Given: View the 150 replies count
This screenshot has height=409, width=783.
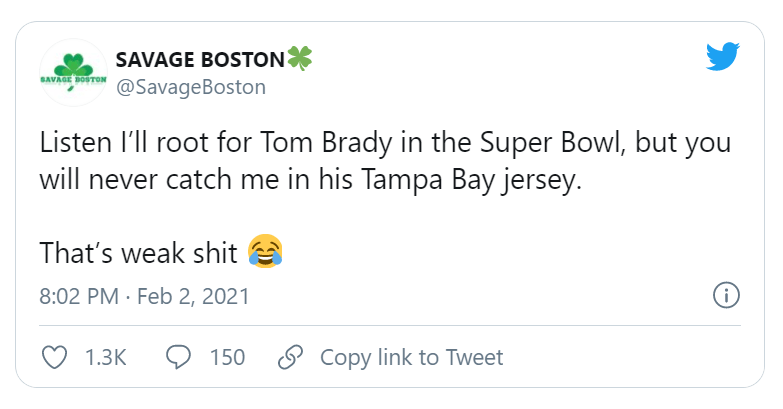Looking at the screenshot, I should pyautogui.click(x=227, y=357).
